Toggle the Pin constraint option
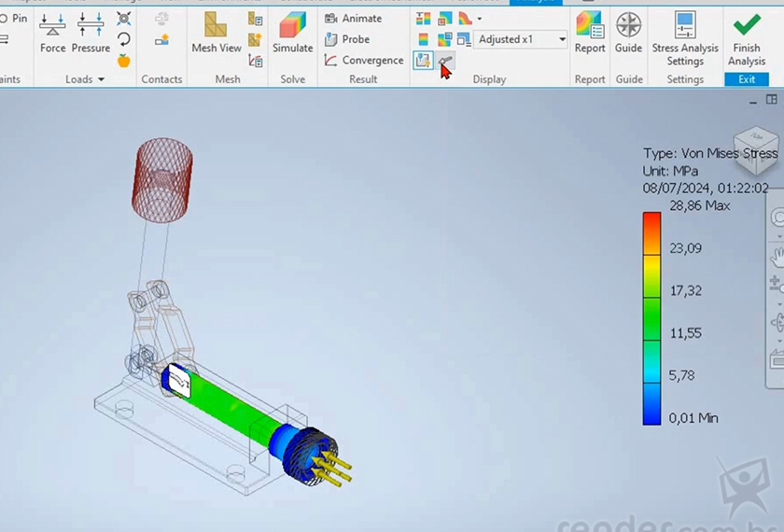This screenshot has width=784, height=532. (14, 18)
